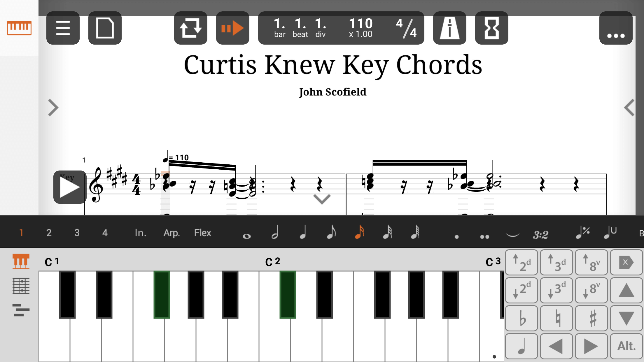Select the piano keyboard view icon
Image resolution: width=644 pixels, height=362 pixels.
pyautogui.click(x=21, y=262)
